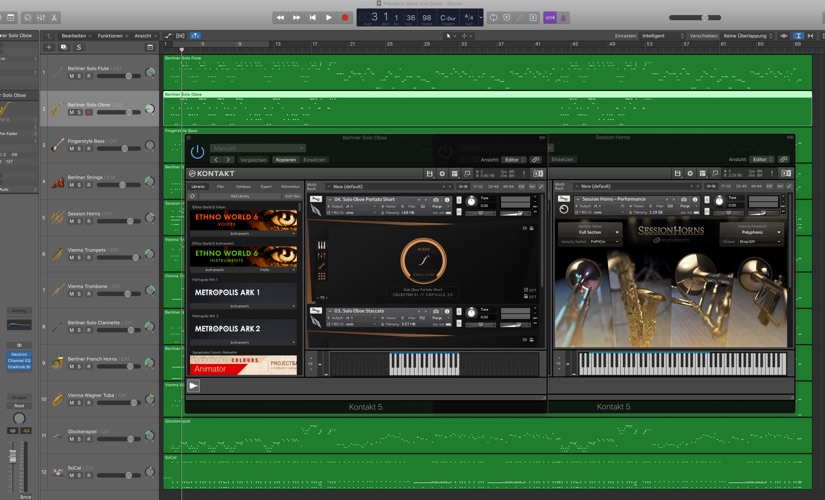
Task: Open the Funktionen menu
Action: 112,36
